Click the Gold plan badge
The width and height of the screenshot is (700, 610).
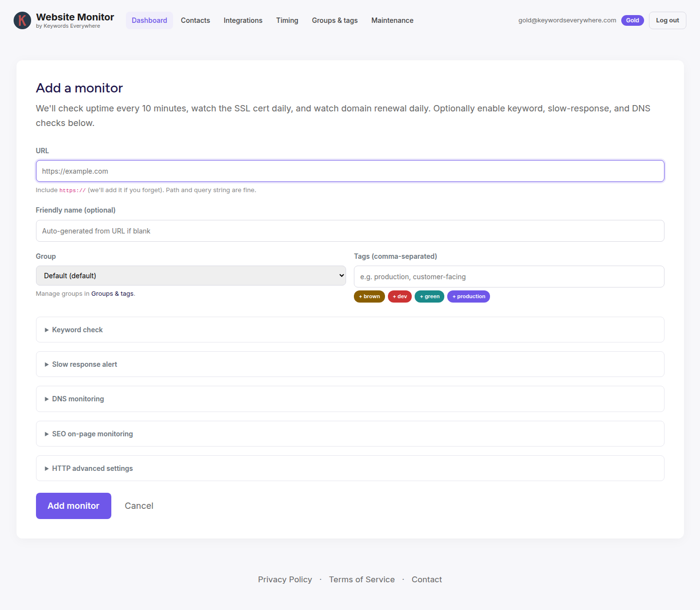pyautogui.click(x=632, y=20)
